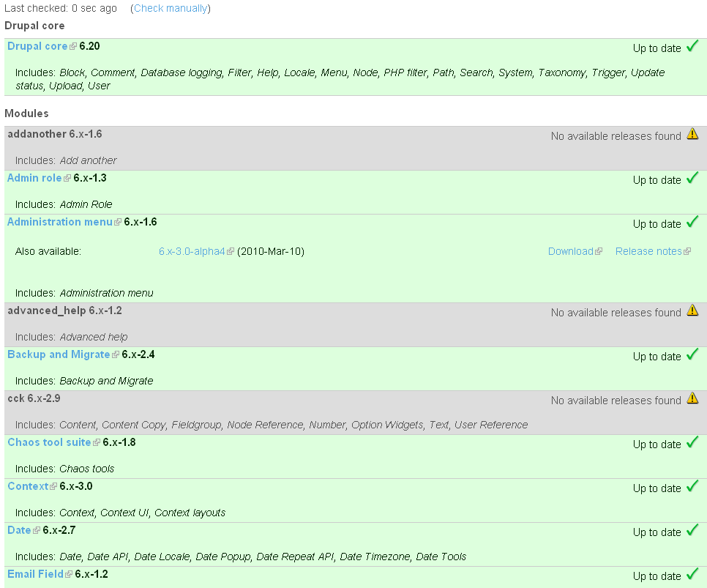The height and width of the screenshot is (588, 707).
Task: Click the 'Also available:' label
Action: pos(48,251)
